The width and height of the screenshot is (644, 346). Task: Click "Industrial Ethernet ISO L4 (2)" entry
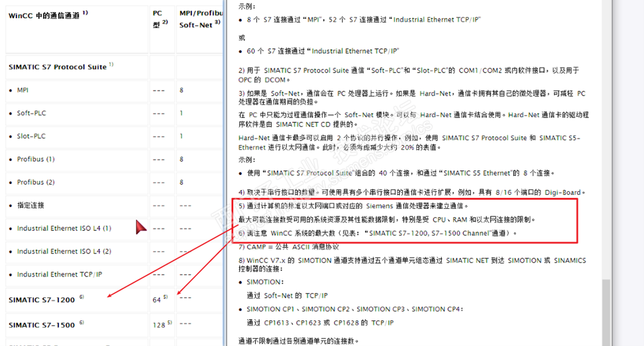(x=64, y=251)
